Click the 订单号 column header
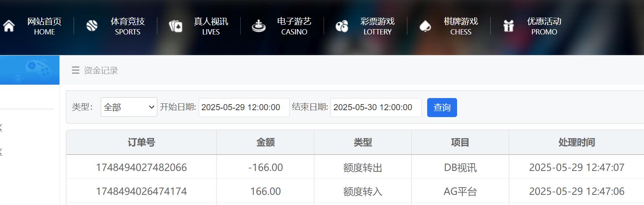The height and width of the screenshot is (205, 644). coord(141,142)
